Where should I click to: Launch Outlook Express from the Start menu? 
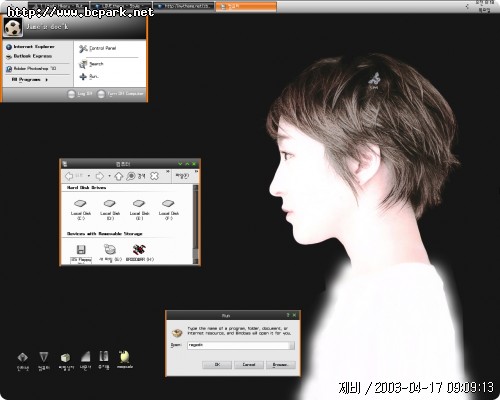click(29, 56)
